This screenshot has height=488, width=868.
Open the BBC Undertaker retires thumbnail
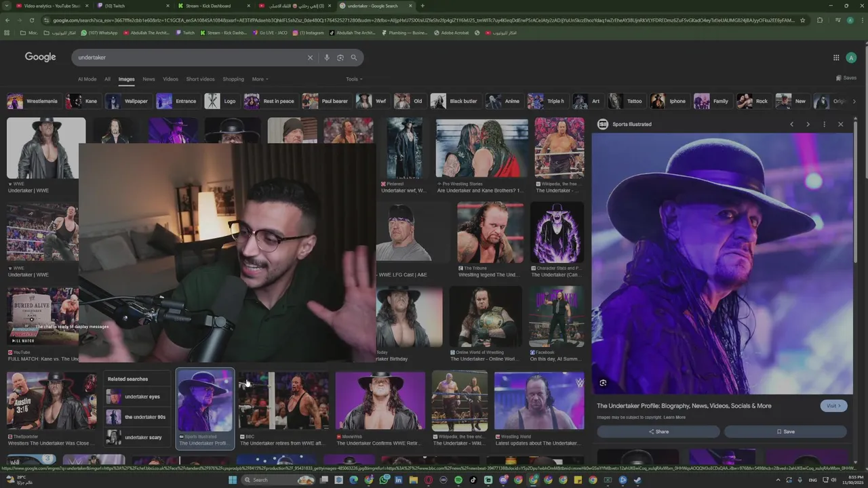(283, 401)
